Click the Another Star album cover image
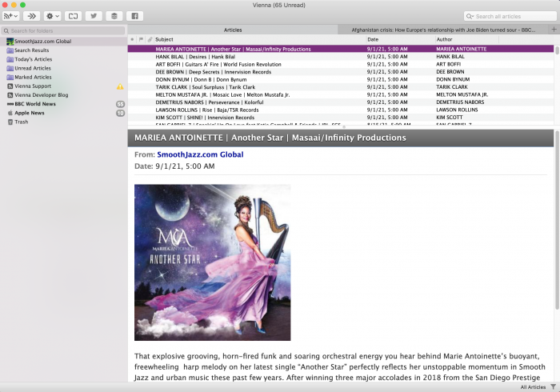560x392 pixels. 213,262
